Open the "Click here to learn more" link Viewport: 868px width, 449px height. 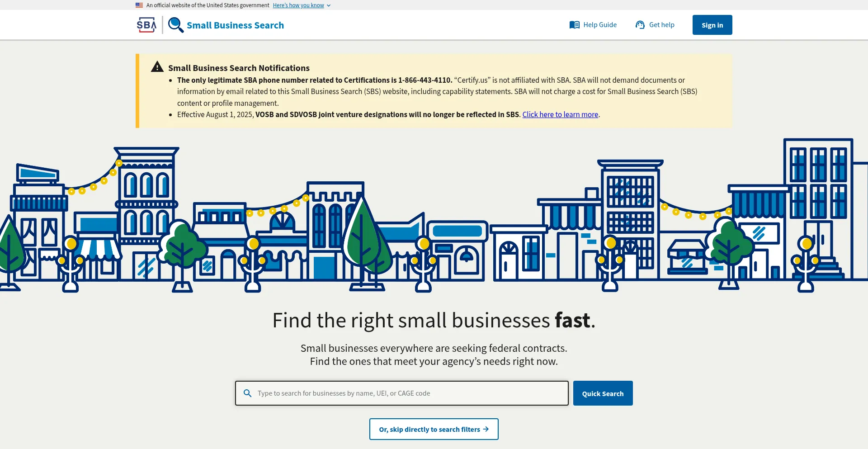tap(561, 114)
